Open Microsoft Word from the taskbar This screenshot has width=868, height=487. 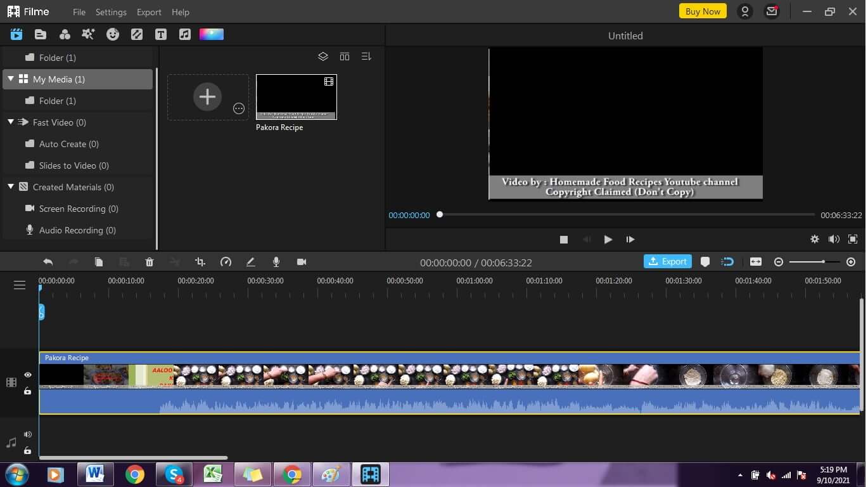95,474
